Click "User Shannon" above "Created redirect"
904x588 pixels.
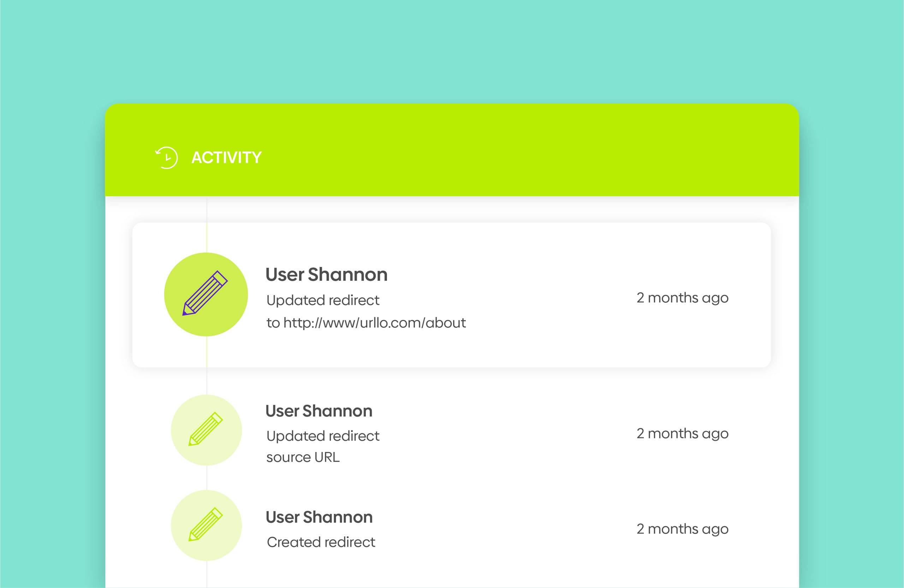[319, 517]
